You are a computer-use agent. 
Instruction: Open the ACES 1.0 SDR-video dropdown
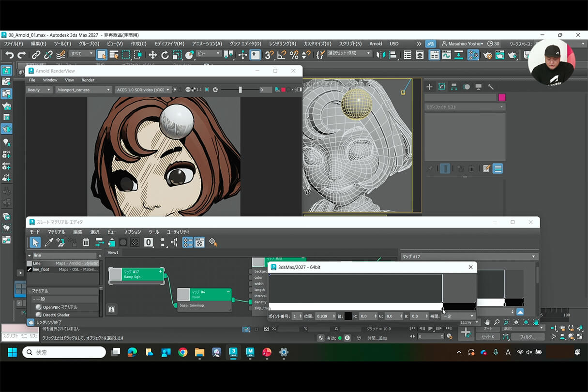pyautogui.click(x=143, y=90)
